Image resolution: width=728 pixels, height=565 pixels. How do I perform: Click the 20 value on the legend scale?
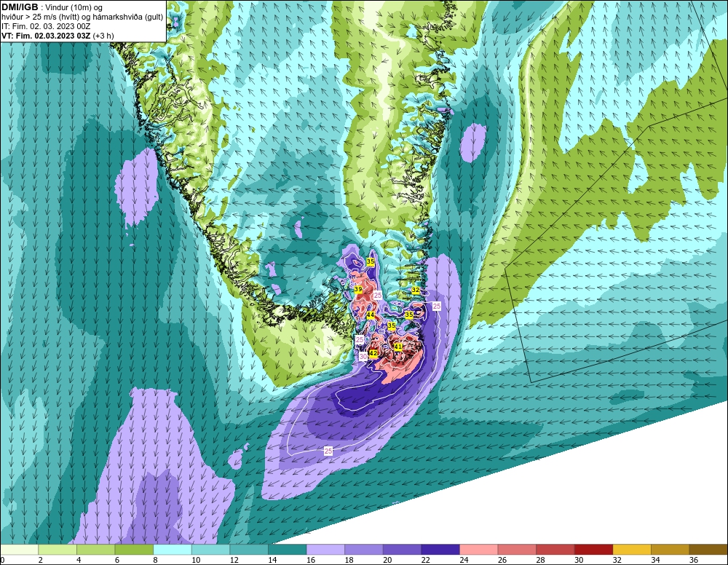click(x=387, y=560)
